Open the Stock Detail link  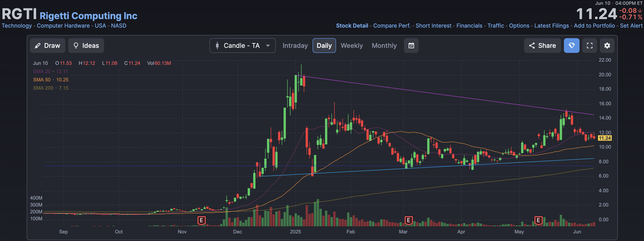point(352,26)
